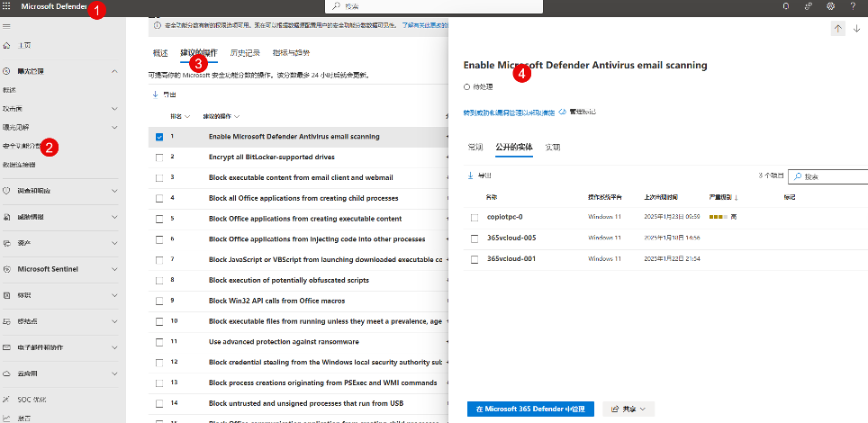The width and height of the screenshot is (868, 423).
Task: Open settings with the gear icon
Action: click(x=830, y=6)
